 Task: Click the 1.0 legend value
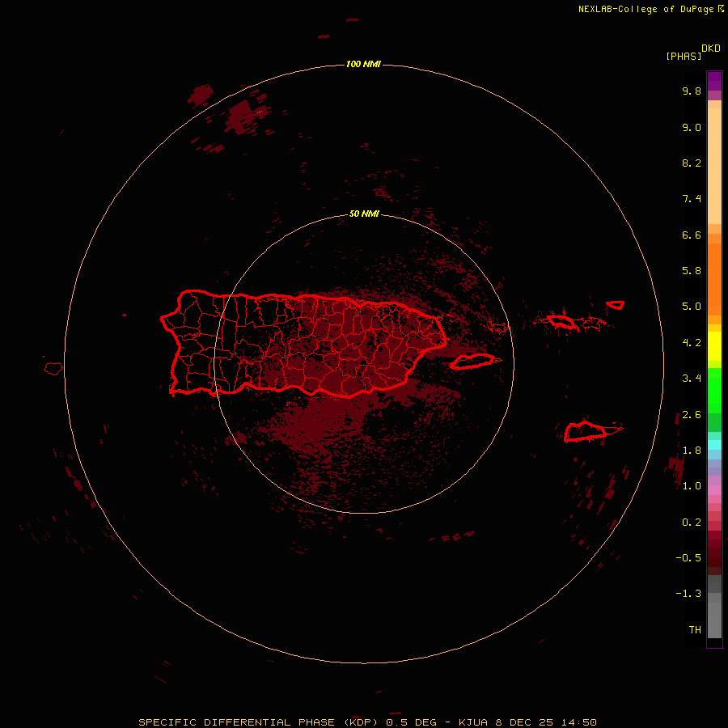[x=692, y=486]
